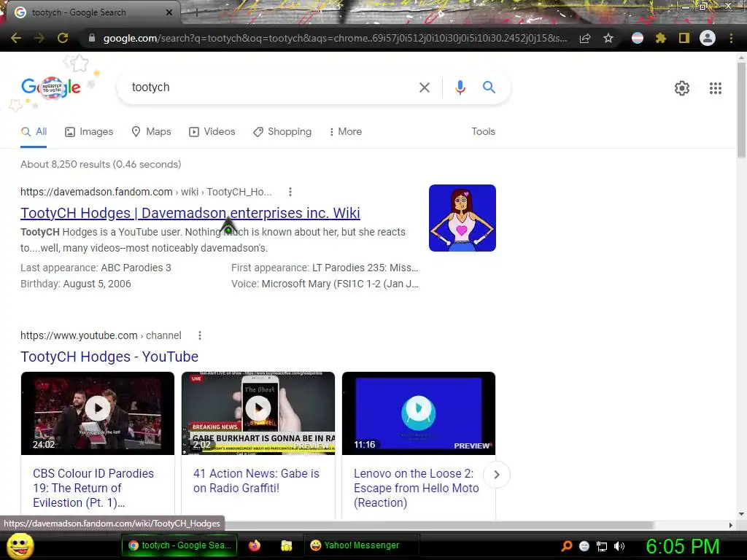Start voice search with the microphone
The image size is (747, 560).
click(460, 87)
